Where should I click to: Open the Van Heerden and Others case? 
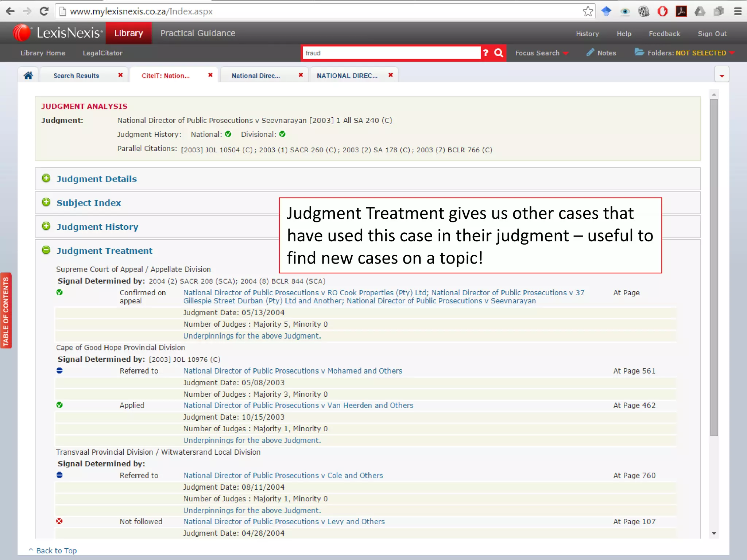(x=298, y=405)
